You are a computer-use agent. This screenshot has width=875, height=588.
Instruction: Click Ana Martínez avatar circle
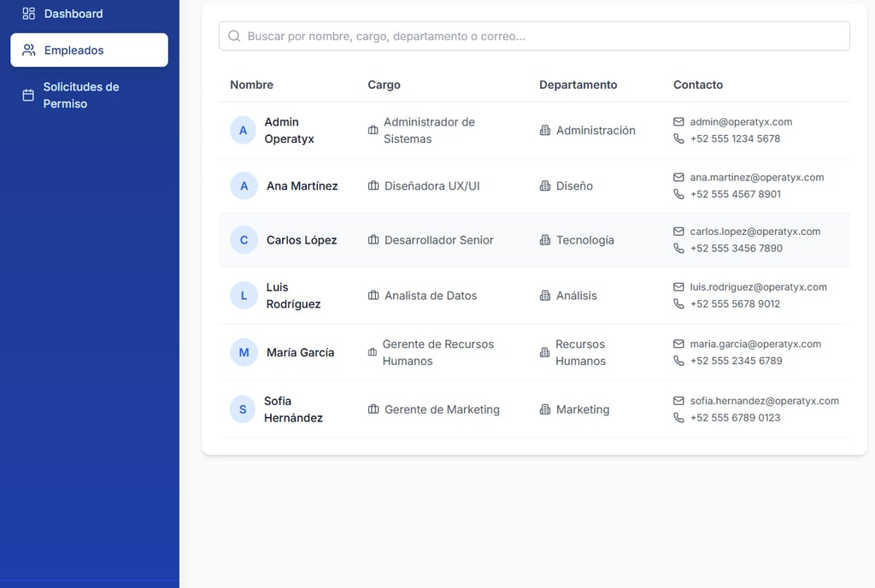pos(244,185)
